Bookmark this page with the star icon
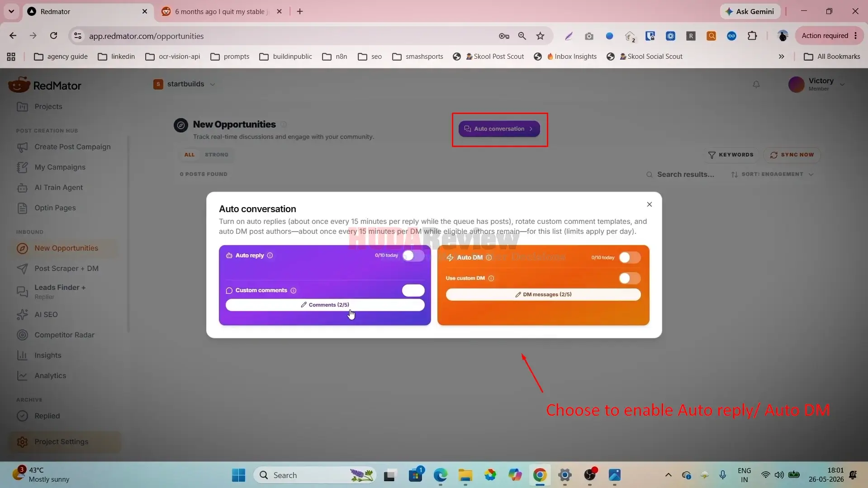This screenshot has height=488, width=868. coord(540,36)
